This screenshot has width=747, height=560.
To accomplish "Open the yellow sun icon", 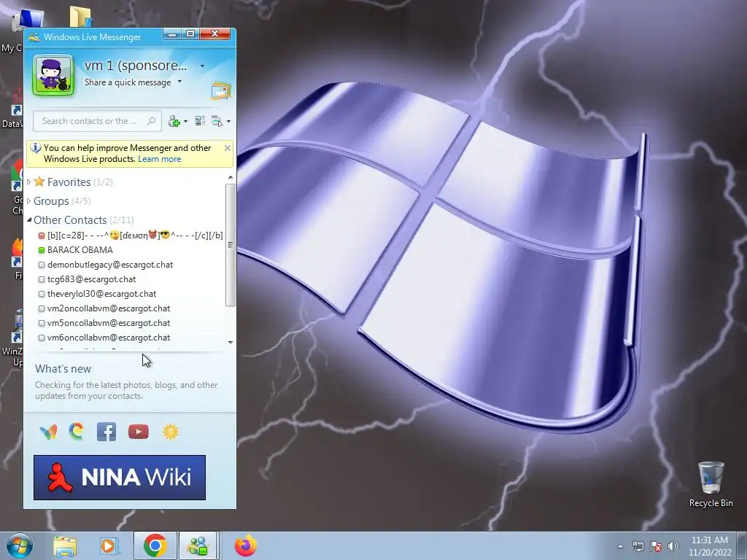I will [x=171, y=432].
